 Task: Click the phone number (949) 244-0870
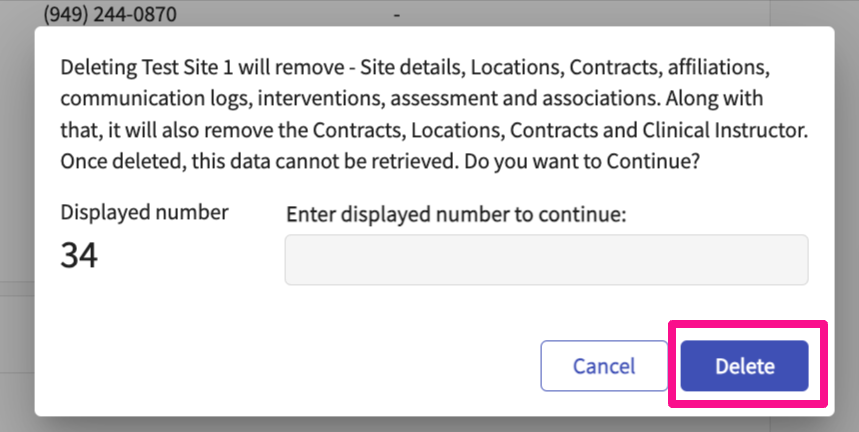tap(110, 14)
